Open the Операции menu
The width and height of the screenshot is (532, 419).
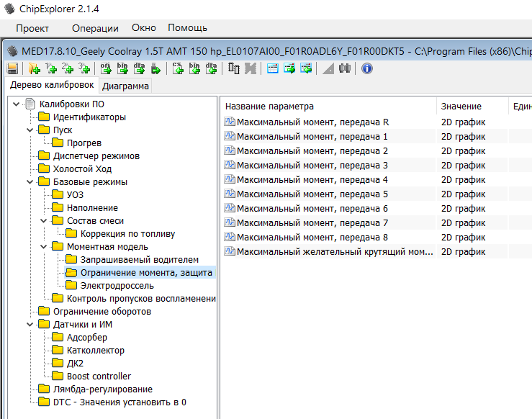(95, 28)
